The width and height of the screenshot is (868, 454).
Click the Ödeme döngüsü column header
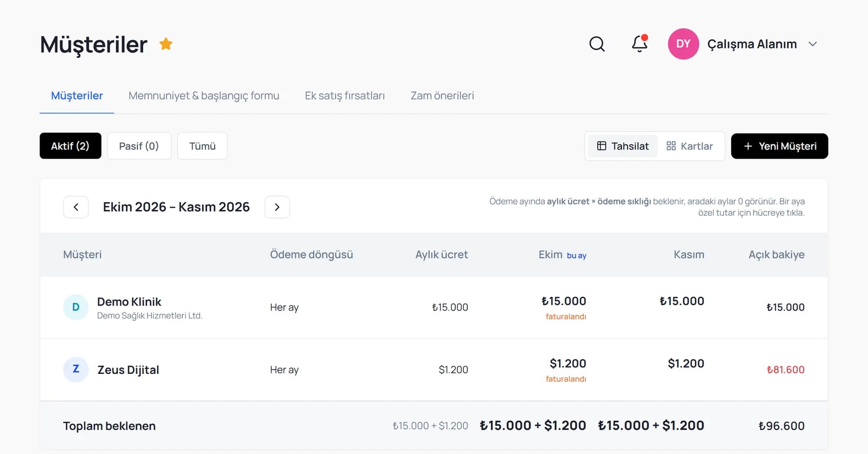click(x=312, y=255)
